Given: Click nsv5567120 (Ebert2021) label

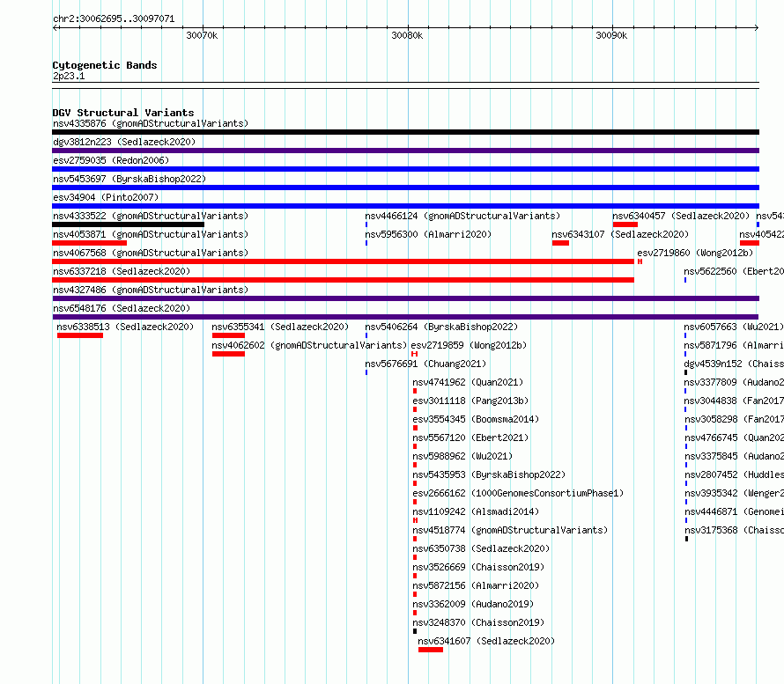Looking at the screenshot, I should coord(470,438).
